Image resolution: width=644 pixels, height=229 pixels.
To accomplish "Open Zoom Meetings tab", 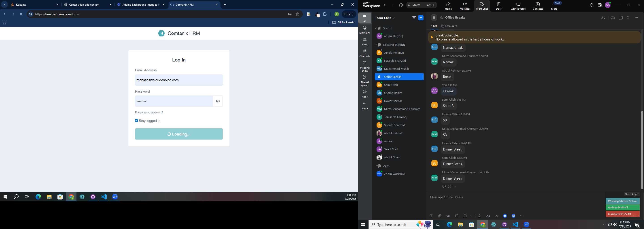I will 465,6.
